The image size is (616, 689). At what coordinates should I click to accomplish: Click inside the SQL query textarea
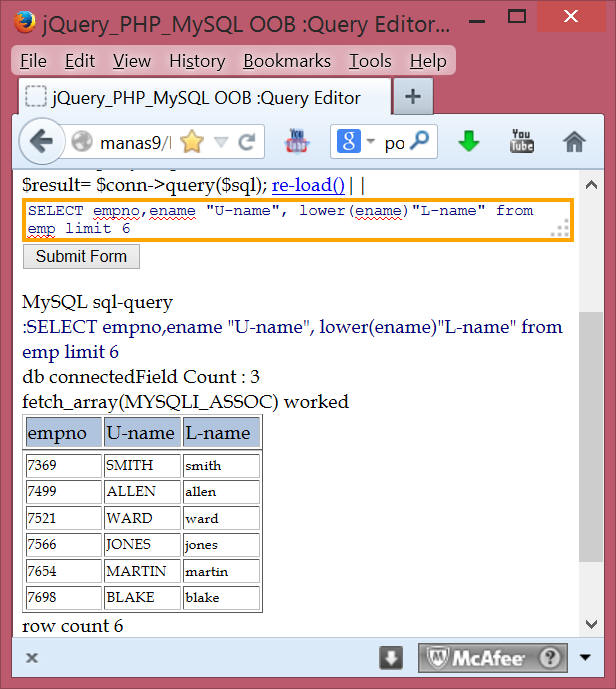point(298,220)
